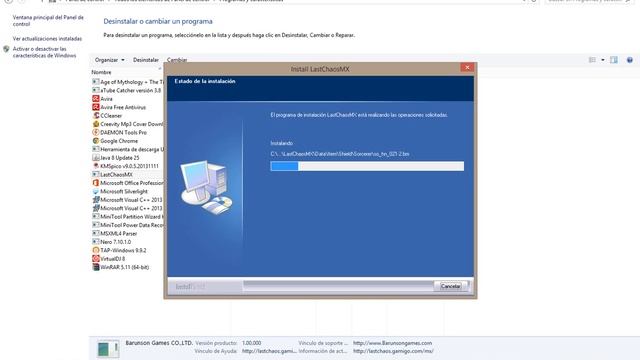Click the VirtualDJ 8 icon
Image resolution: width=640 pixels, height=360 pixels.
[x=96, y=259]
